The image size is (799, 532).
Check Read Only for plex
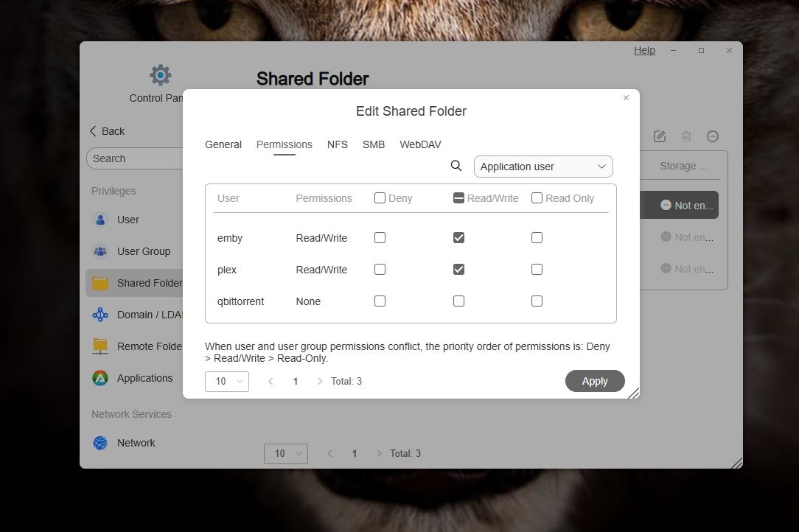[537, 269]
